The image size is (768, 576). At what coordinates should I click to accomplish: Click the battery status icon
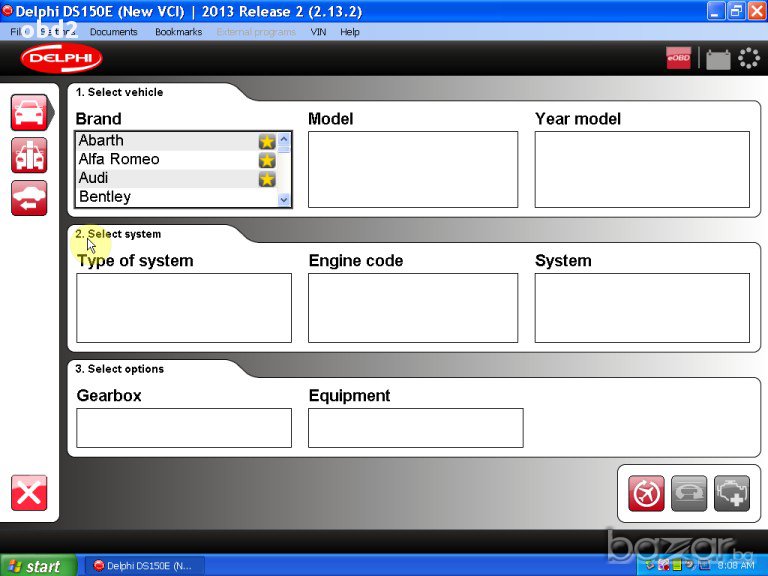pyautogui.click(x=717, y=59)
